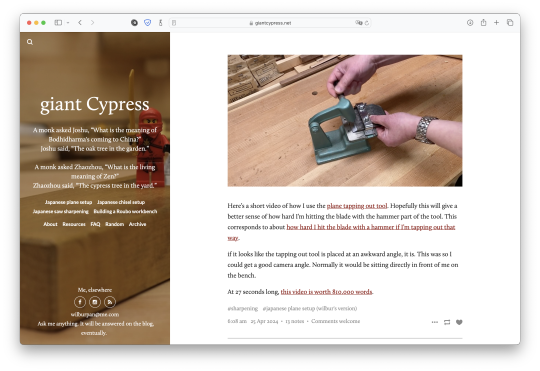
Task: Click the wilburpan email address
Action: [95, 315]
